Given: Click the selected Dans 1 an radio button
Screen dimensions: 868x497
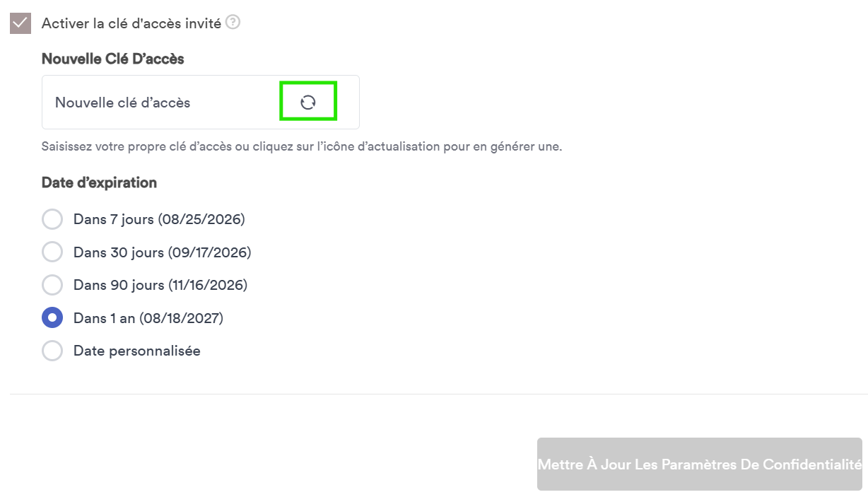Looking at the screenshot, I should coord(52,318).
